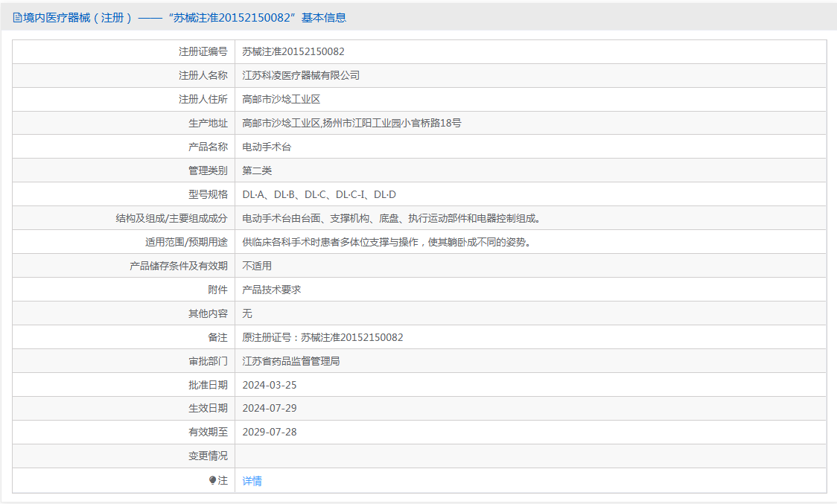Click the 产品名称 label
Image resolution: width=837 pixels, height=504 pixels.
click(x=209, y=147)
